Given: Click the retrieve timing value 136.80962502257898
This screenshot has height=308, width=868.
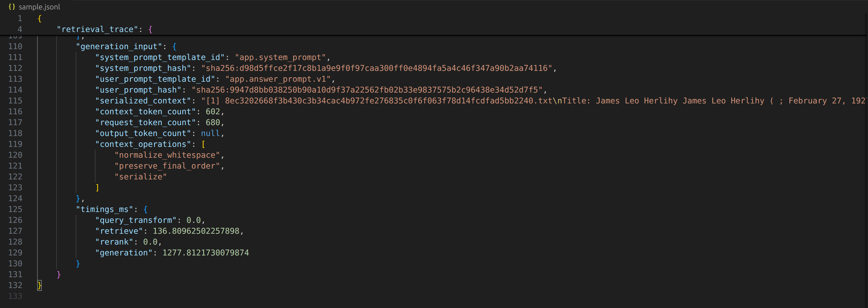Looking at the screenshot, I should pyautogui.click(x=196, y=231).
